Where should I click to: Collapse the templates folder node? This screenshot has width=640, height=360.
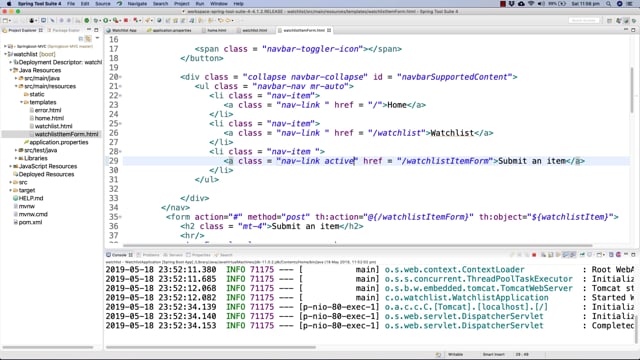point(21,102)
